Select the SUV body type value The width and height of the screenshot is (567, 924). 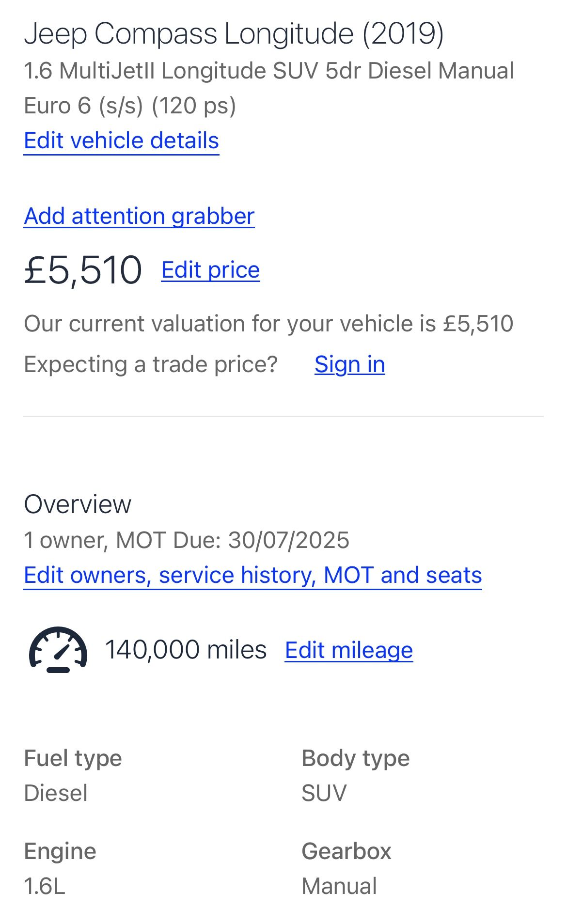[324, 793]
